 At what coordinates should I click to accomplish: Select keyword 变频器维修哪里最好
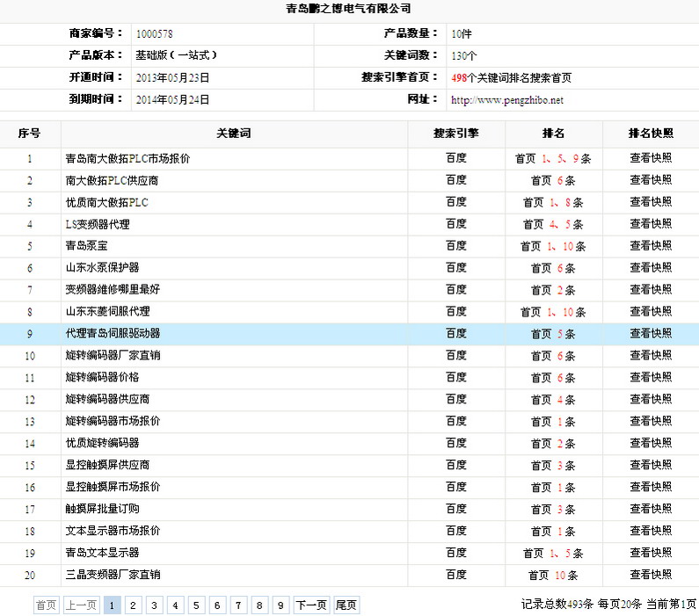[x=113, y=289]
